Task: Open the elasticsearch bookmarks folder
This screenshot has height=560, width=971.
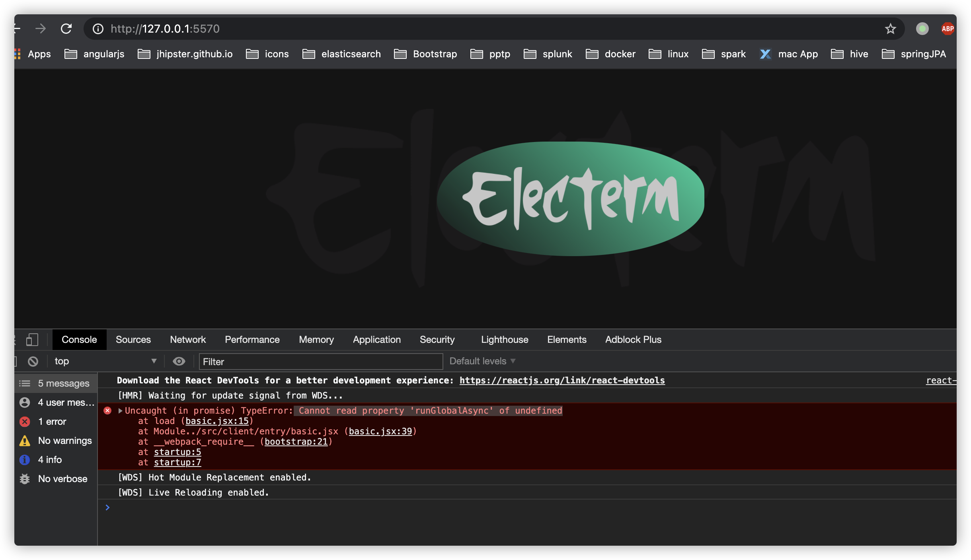Action: pos(342,54)
